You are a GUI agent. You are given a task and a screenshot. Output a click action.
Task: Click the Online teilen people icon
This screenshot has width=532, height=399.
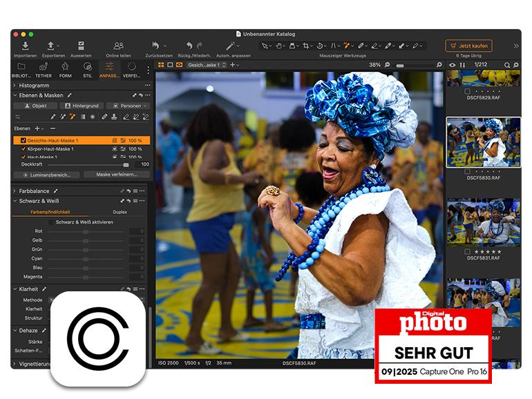coord(118,46)
